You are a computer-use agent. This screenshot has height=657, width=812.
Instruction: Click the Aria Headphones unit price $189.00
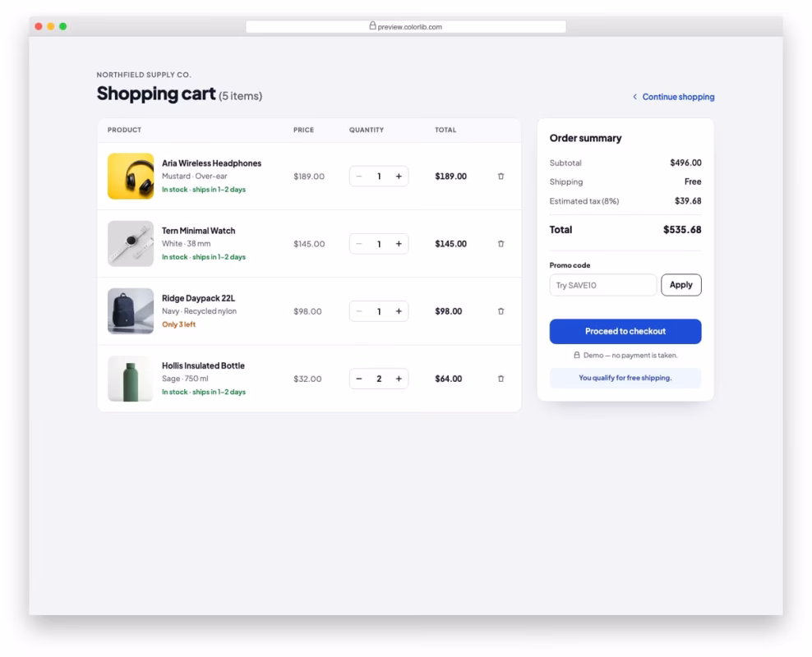309,177
